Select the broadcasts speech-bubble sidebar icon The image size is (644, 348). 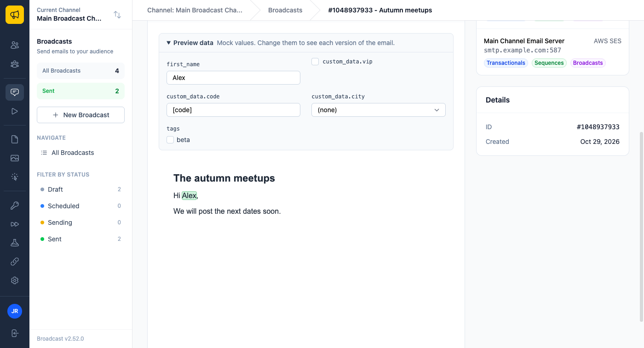tap(15, 92)
